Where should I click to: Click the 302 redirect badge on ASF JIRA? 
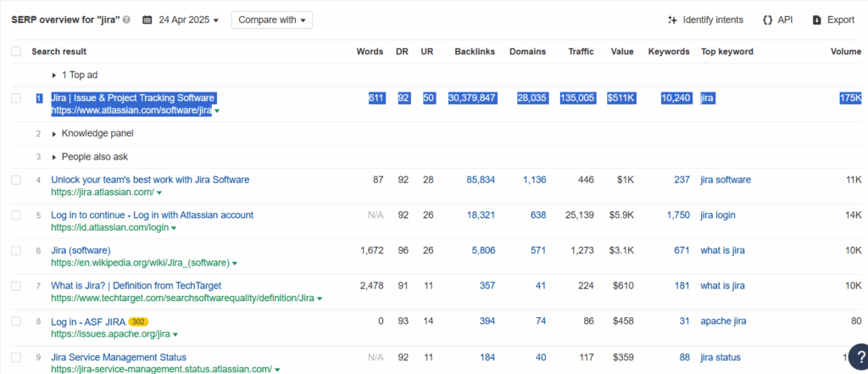pyautogui.click(x=138, y=321)
